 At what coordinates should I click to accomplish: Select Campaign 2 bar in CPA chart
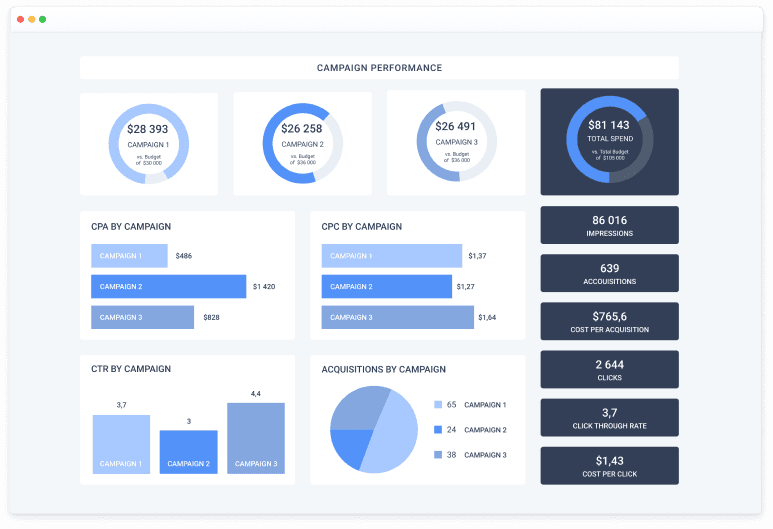[x=169, y=286]
